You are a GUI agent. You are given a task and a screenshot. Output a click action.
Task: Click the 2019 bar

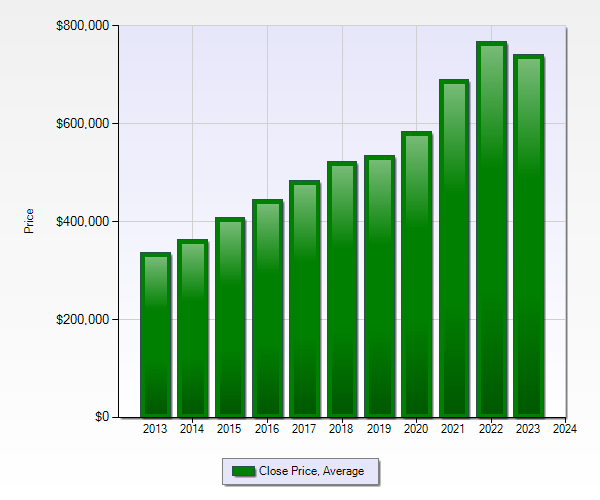point(379,286)
